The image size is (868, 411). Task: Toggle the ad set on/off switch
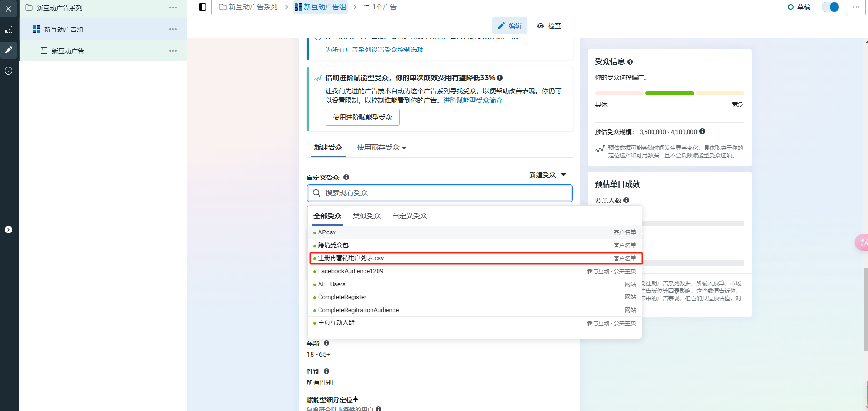(831, 7)
